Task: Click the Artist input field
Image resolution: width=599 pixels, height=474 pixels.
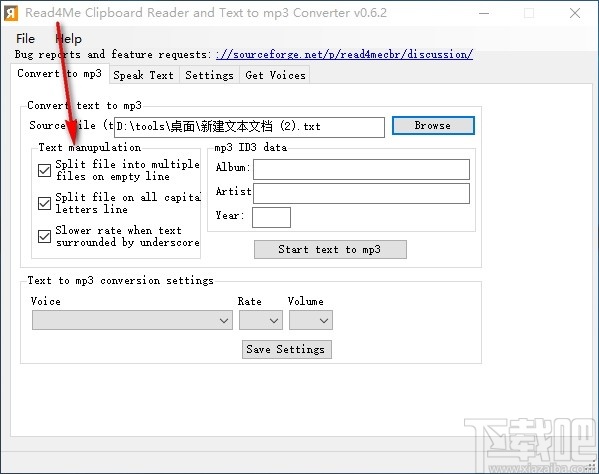Action: 361,193
